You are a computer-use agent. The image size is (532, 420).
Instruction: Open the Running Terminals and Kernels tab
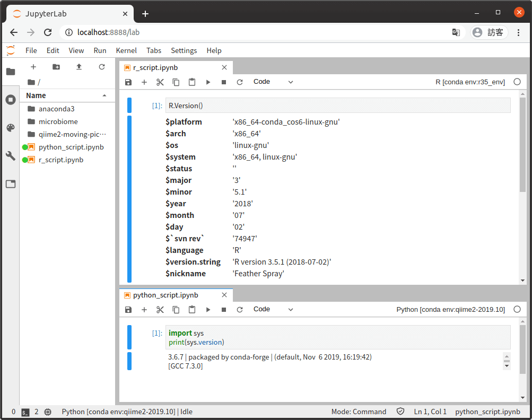11,100
